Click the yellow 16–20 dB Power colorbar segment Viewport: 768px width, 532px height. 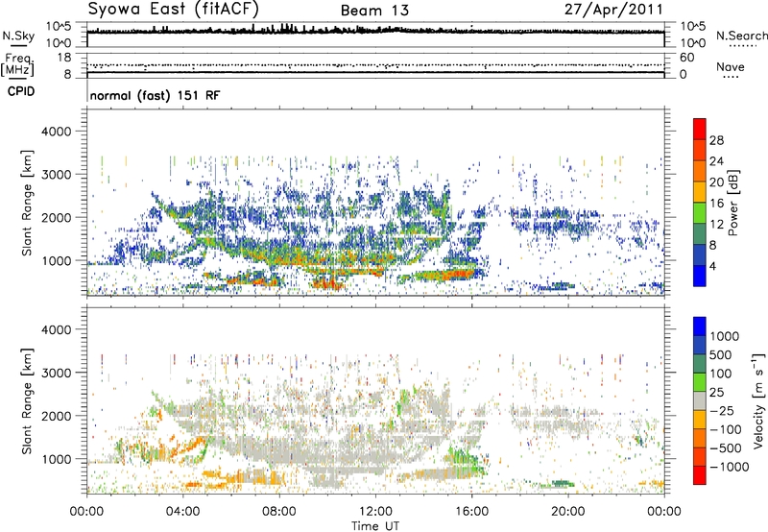pos(700,192)
